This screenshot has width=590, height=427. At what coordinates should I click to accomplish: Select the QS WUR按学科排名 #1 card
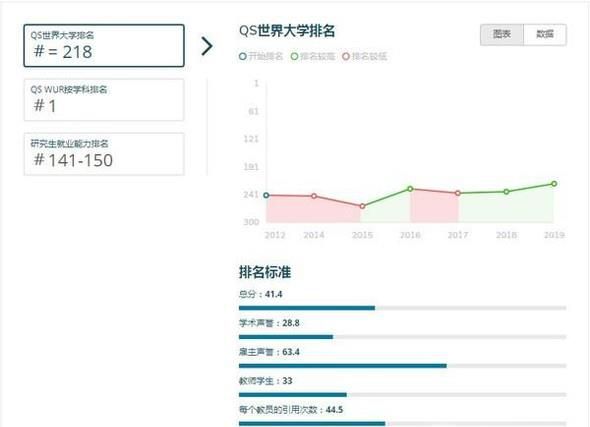(x=104, y=100)
